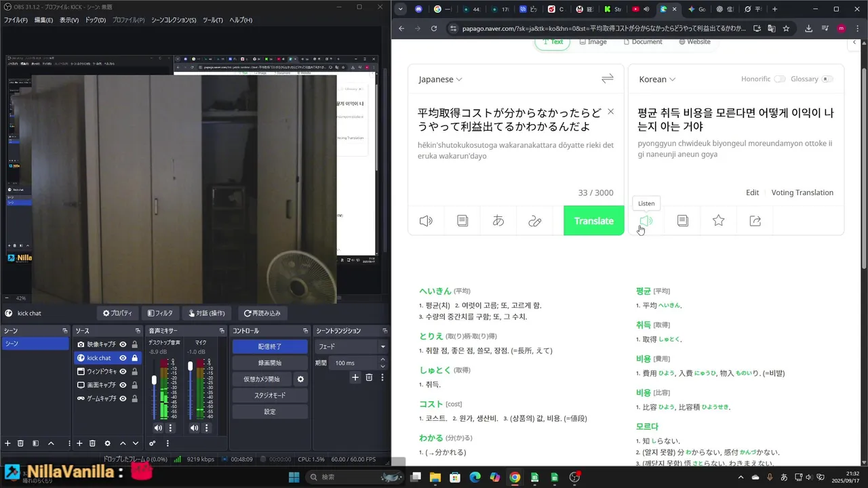Hide the ウィンドウキャプチャ source
Viewport: 868px width, 488px height.
[123, 371]
